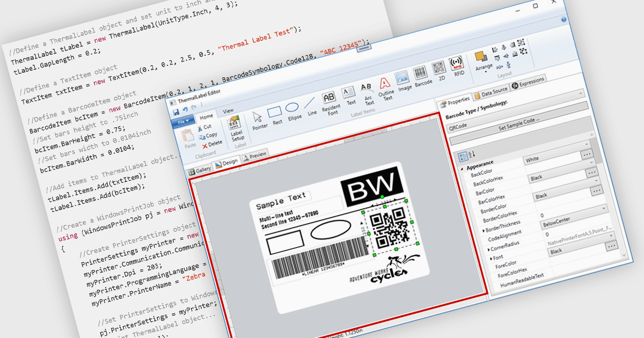Click ellipsis button beside BorderColor Black

596,190
